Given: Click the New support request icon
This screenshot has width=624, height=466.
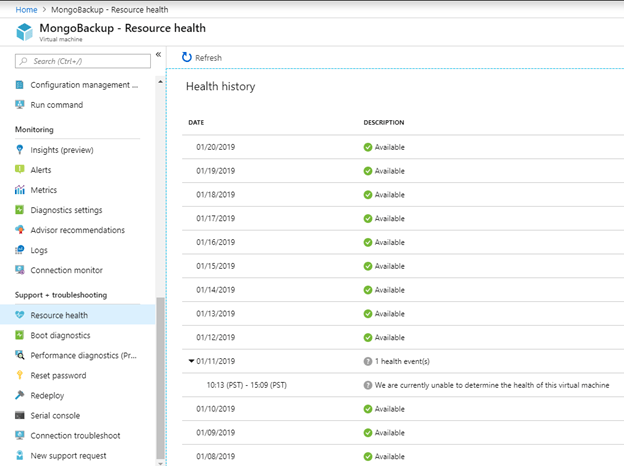Looking at the screenshot, I should tap(20, 455).
